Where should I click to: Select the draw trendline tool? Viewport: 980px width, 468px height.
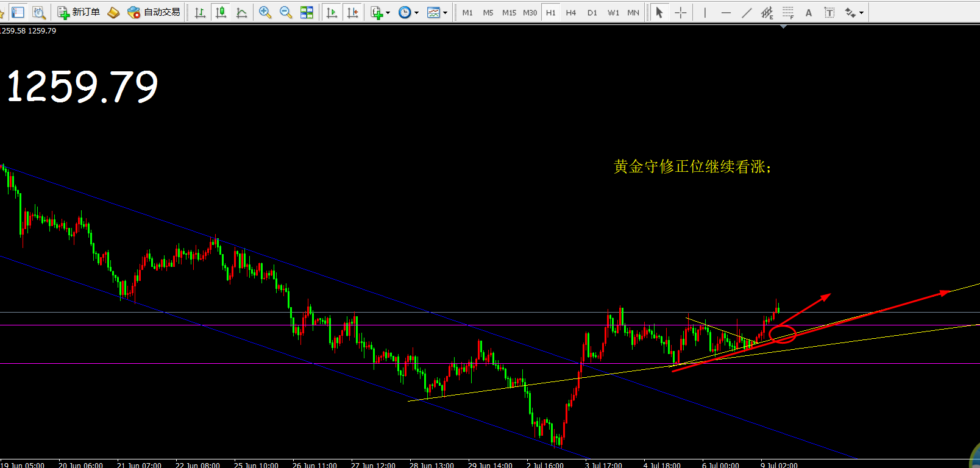point(747,12)
